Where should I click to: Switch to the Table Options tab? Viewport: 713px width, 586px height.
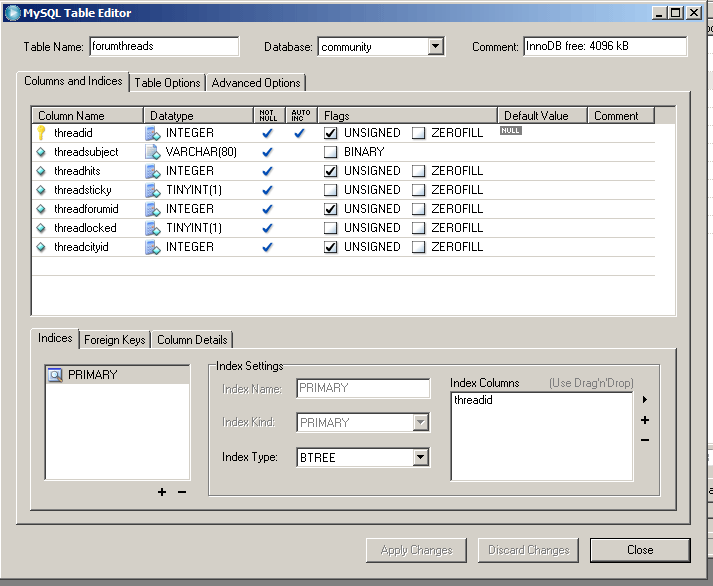pyautogui.click(x=167, y=83)
